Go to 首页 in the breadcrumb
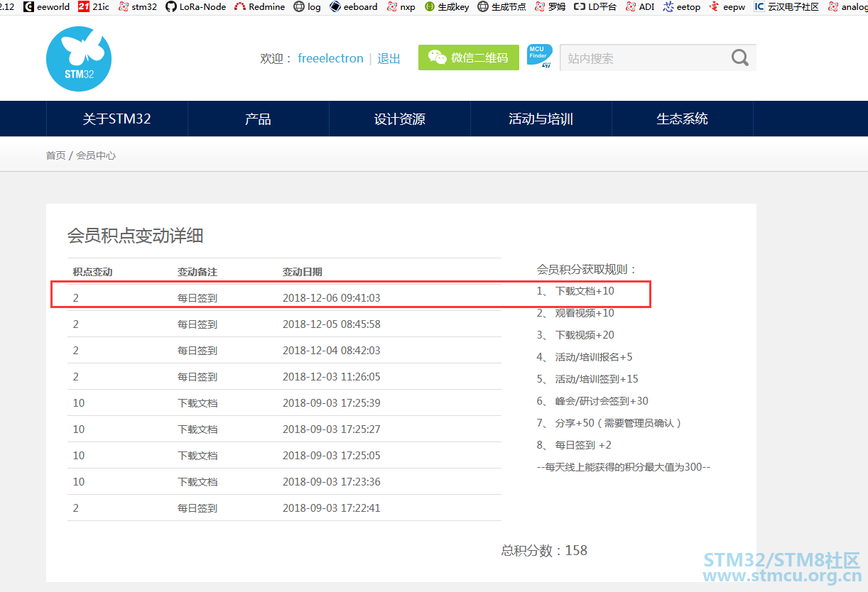This screenshot has width=868, height=592. [x=55, y=155]
